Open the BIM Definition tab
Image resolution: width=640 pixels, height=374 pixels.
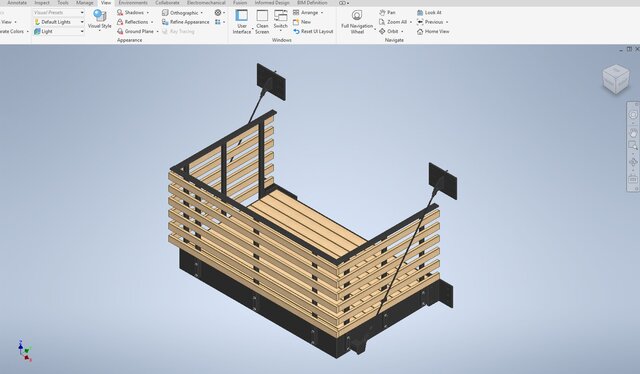(312, 3)
